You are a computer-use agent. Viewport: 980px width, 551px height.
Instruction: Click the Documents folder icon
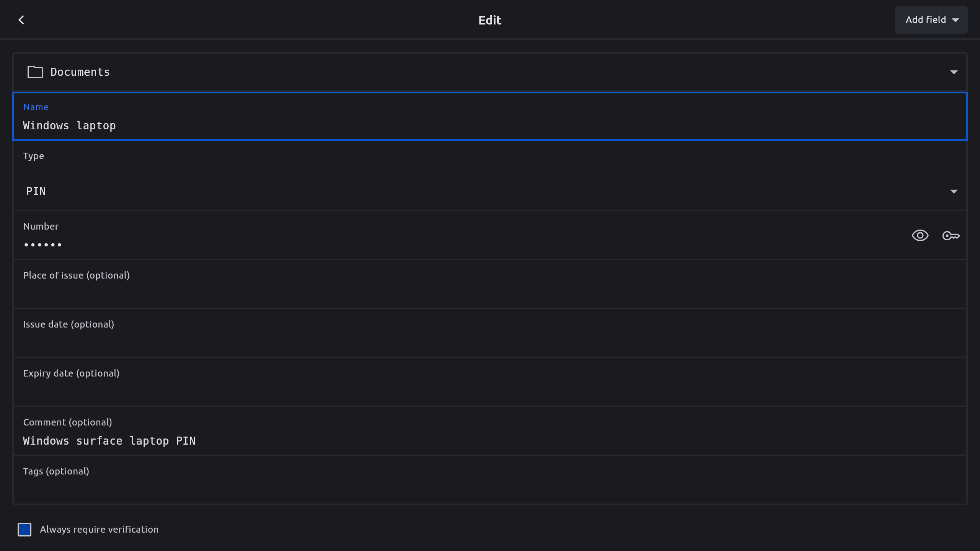(35, 72)
